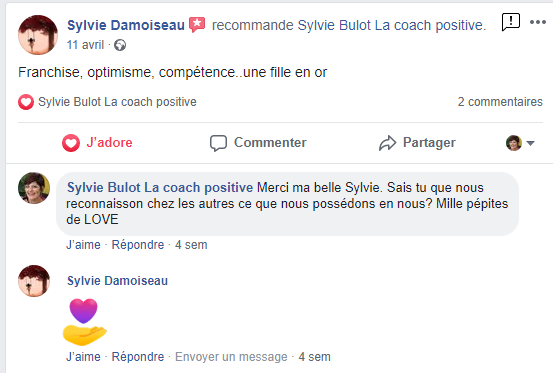Click the Partager share arrow icon
This screenshot has width=553, height=373.
pos(388,143)
